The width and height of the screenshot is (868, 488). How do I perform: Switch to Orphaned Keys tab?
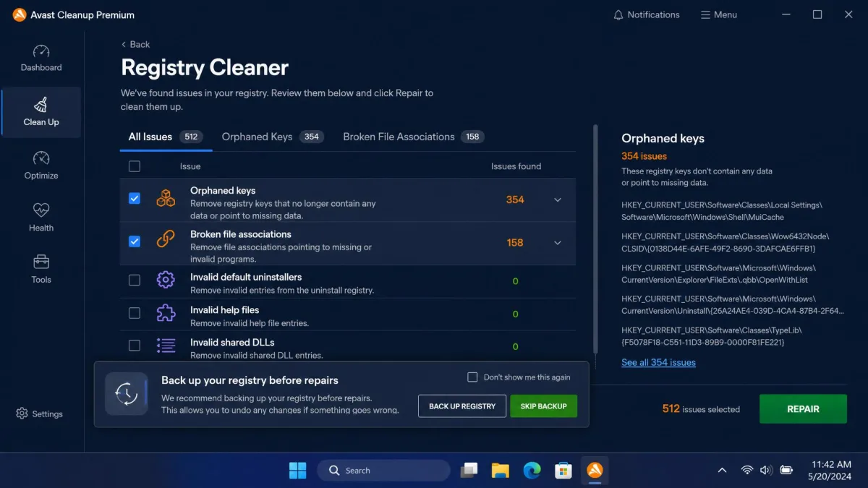point(273,137)
